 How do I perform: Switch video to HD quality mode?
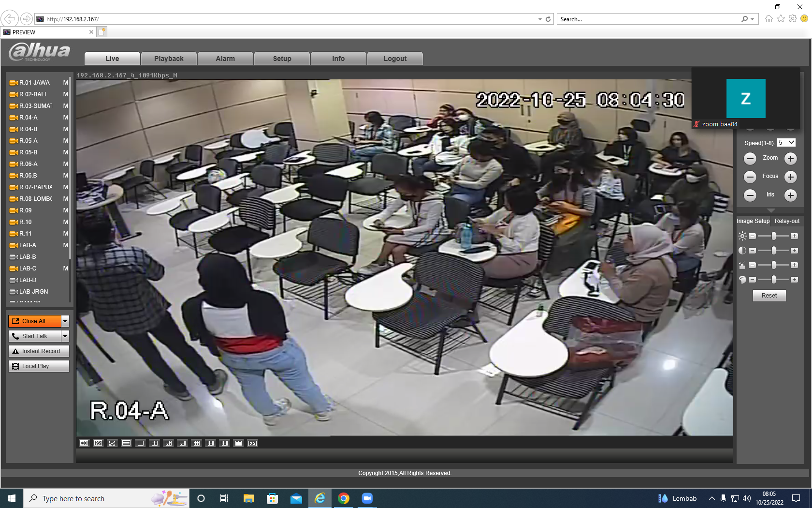click(84, 443)
